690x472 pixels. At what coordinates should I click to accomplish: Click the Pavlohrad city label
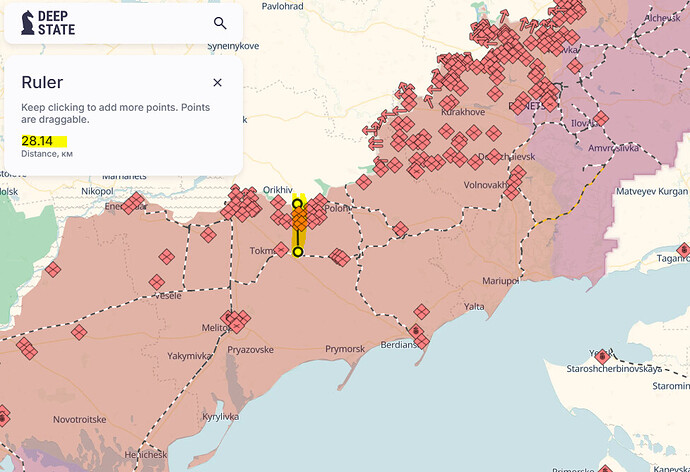282,6
